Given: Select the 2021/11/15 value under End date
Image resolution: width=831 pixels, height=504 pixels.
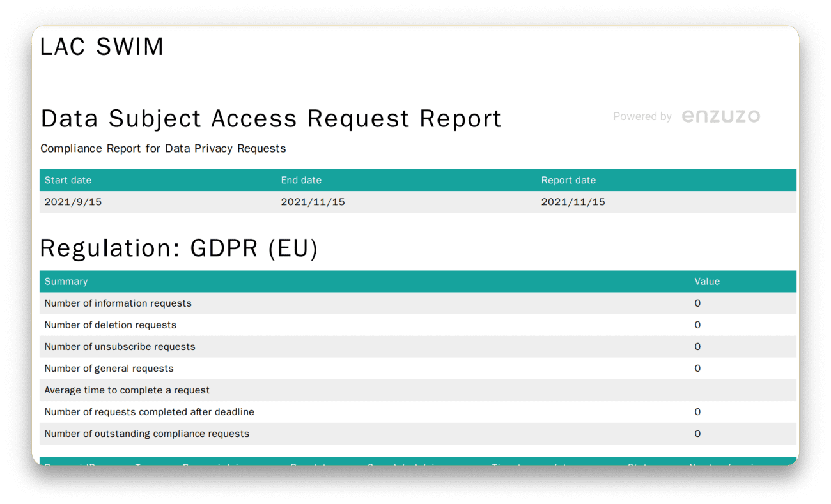Looking at the screenshot, I should click(x=313, y=202).
